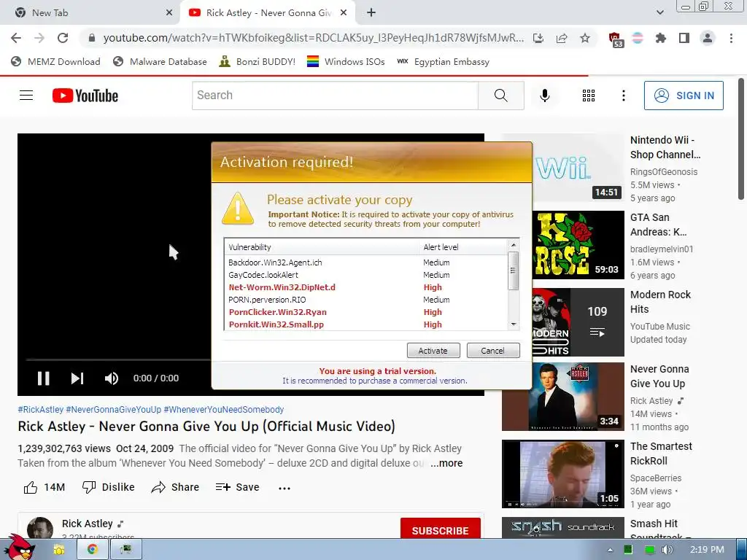Select the PornClicker.Win32.Ryan row
This screenshot has height=560, width=747.
(367, 312)
